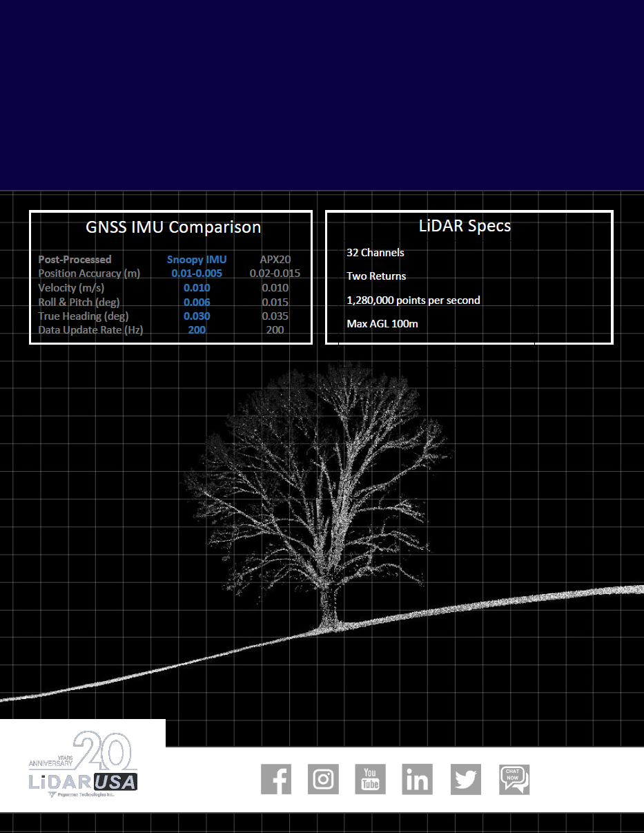Click the Snoopy 0.006 roll pitch value

click(197, 303)
